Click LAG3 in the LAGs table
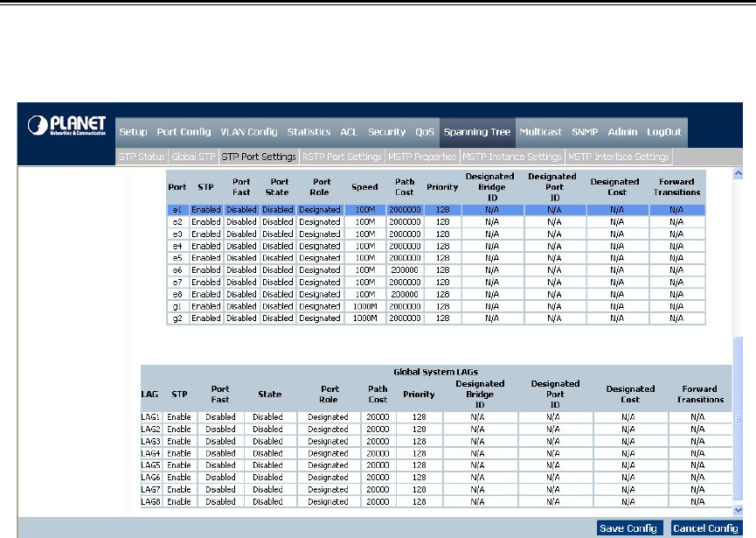Viewport: 756px width, 538px height. click(150, 441)
